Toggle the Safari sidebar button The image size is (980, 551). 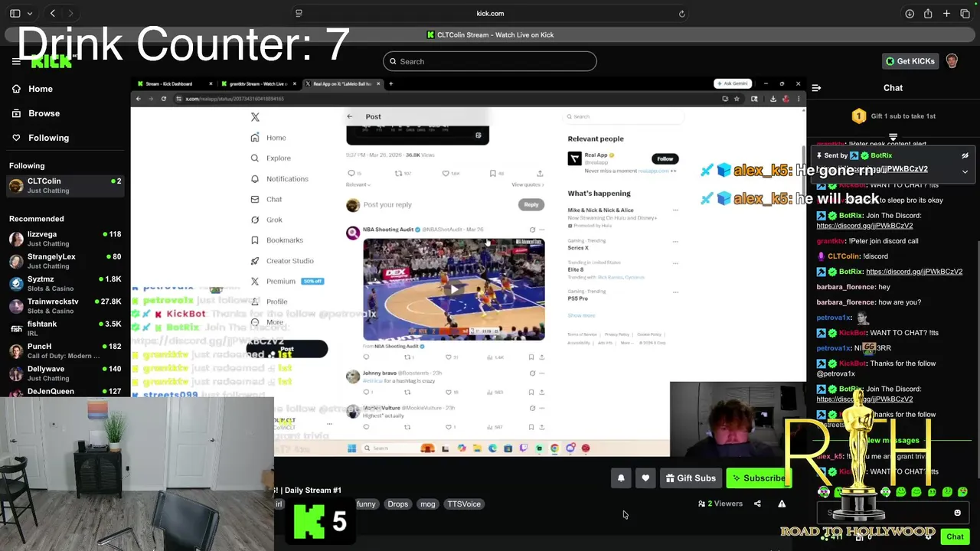pyautogui.click(x=15, y=13)
